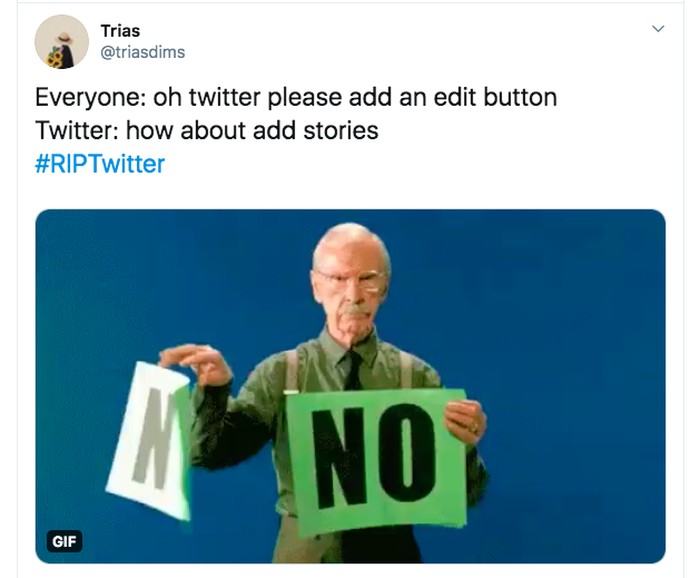Click the tweet line about edit button

(296, 98)
